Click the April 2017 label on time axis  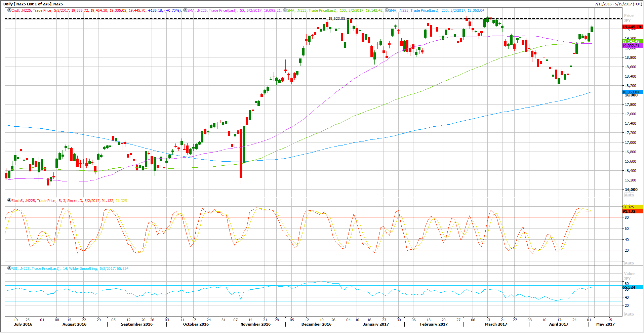click(559, 324)
